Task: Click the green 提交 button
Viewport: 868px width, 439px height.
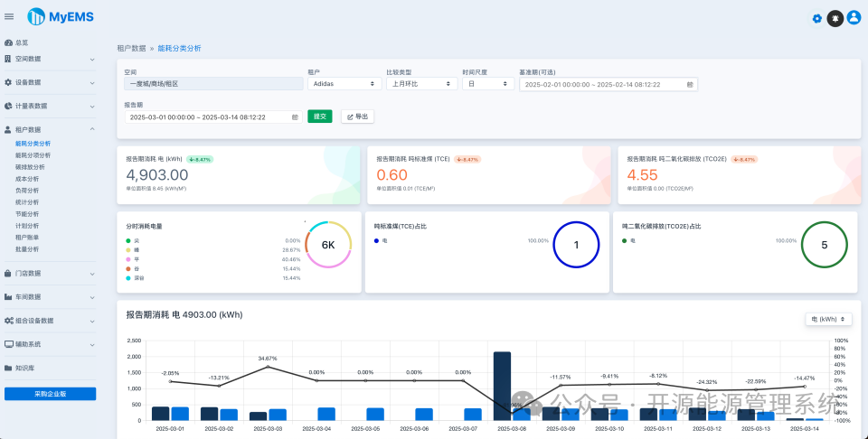Action: 320,117
